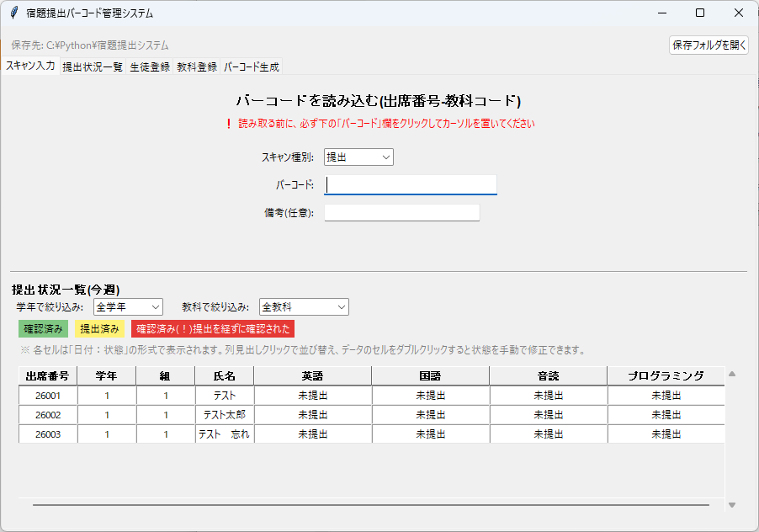Open the 学年で絞り込み combo box

pyautogui.click(x=128, y=307)
